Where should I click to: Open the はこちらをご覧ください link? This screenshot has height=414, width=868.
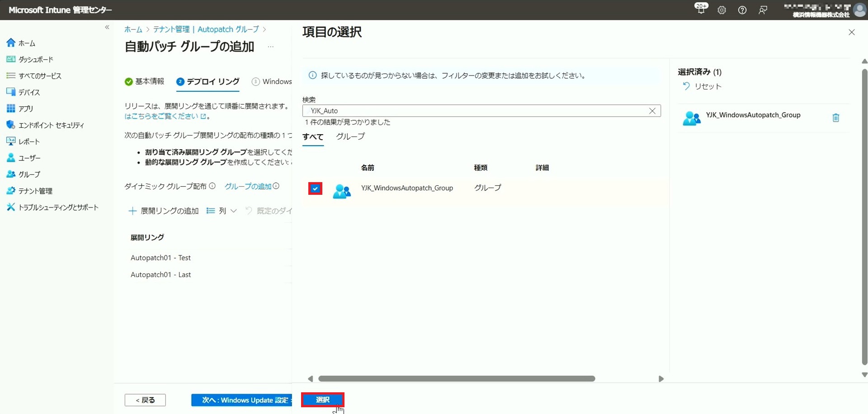pyautogui.click(x=165, y=116)
